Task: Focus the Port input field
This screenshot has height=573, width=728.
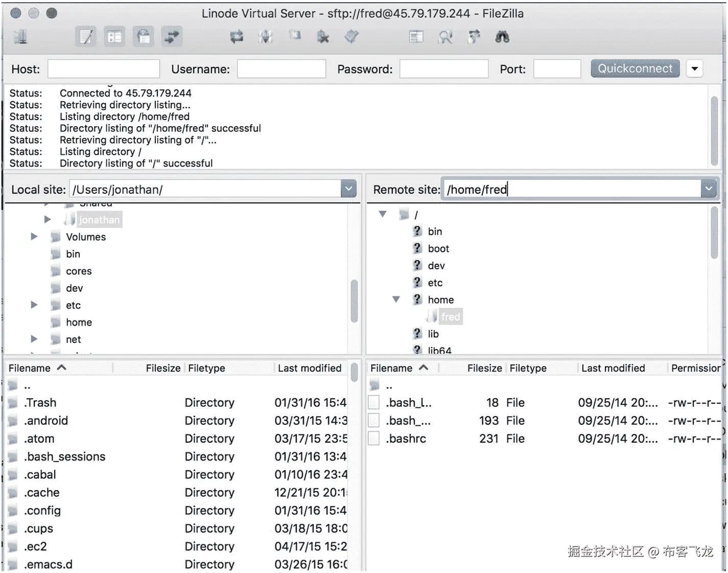Action: (x=557, y=69)
